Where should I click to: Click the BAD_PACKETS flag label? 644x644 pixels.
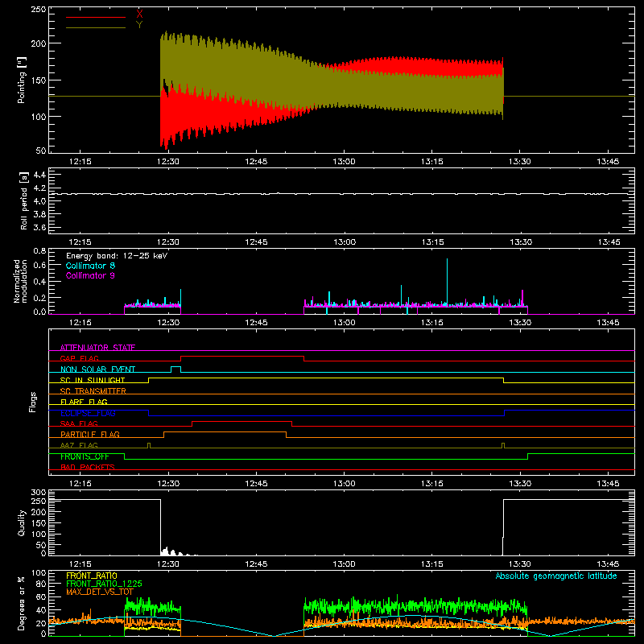click(88, 467)
